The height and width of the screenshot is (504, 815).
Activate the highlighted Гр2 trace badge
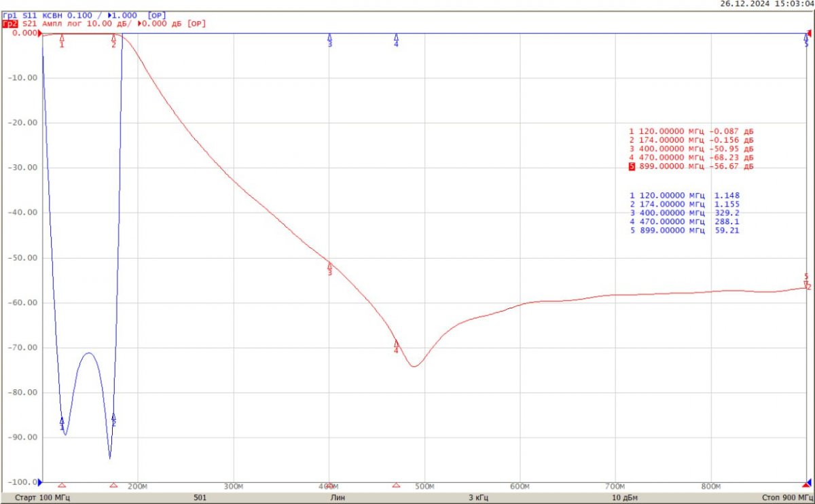click(x=10, y=24)
